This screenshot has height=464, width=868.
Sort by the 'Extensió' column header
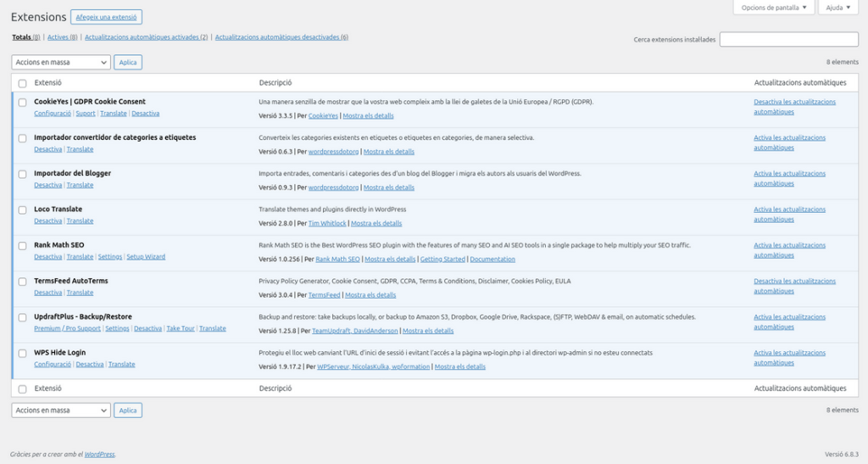click(x=47, y=83)
